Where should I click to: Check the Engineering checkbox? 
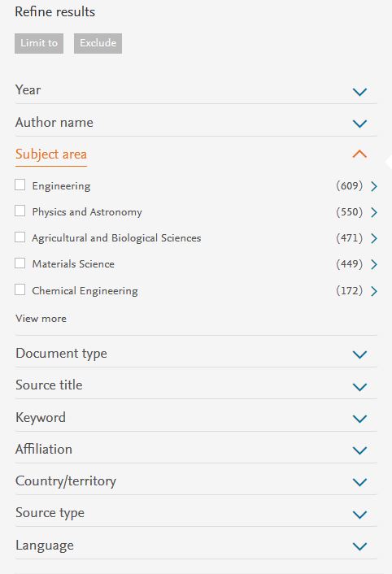(20, 185)
